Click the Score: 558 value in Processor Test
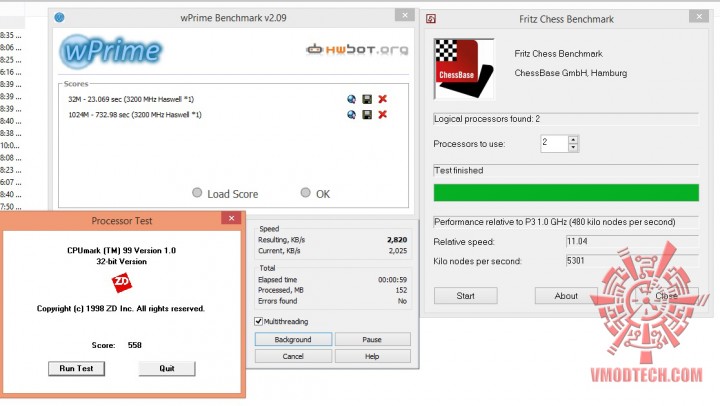 (x=135, y=345)
